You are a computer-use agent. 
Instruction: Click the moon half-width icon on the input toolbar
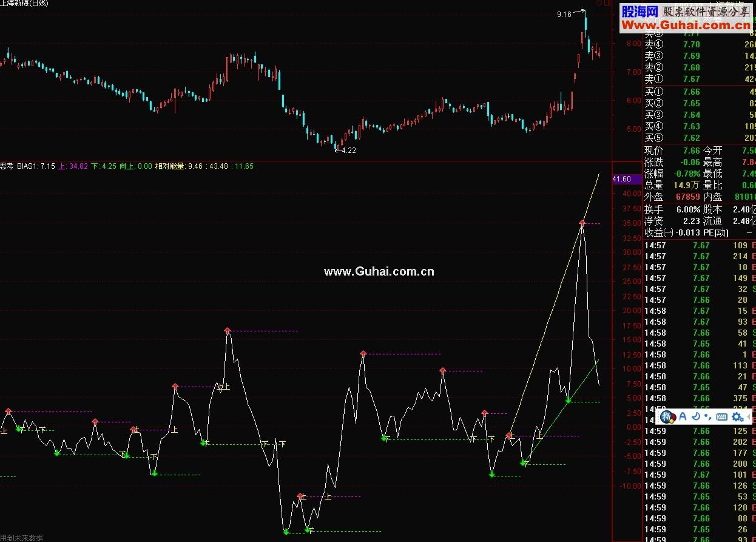coord(696,416)
